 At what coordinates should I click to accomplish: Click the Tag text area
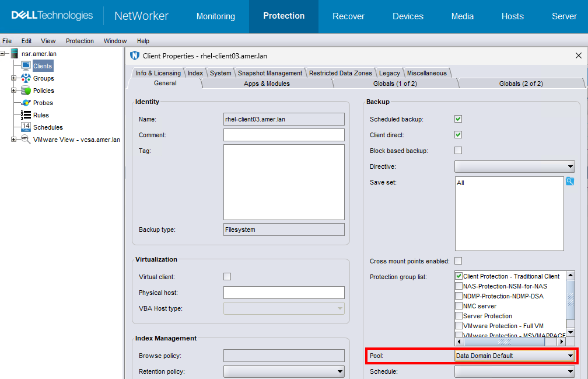284,182
